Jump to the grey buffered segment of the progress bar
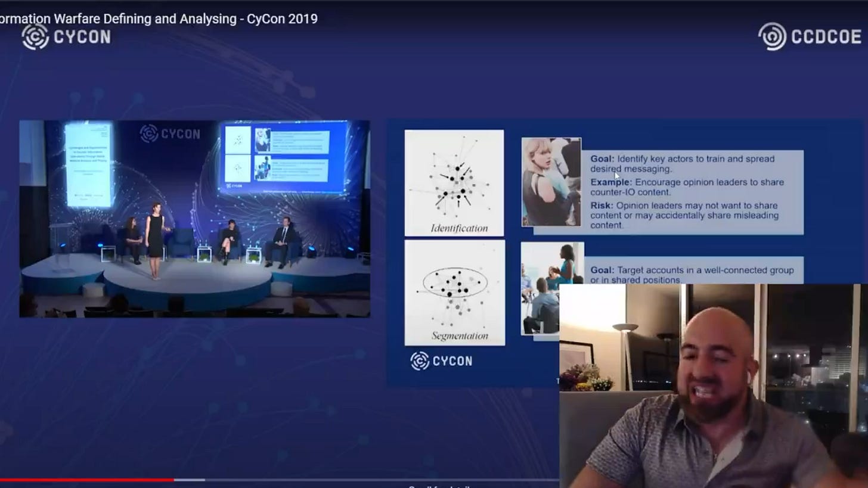The width and height of the screenshot is (868, 488). coord(189,479)
